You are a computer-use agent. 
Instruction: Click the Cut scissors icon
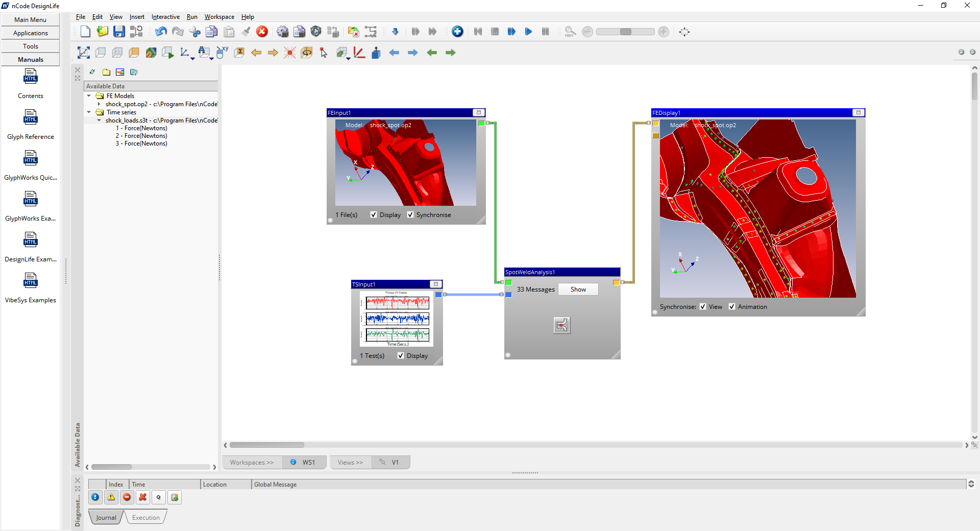pos(195,32)
